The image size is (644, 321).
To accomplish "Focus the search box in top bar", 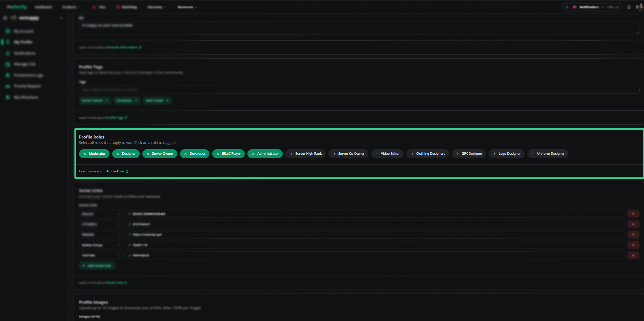I will point(591,7).
